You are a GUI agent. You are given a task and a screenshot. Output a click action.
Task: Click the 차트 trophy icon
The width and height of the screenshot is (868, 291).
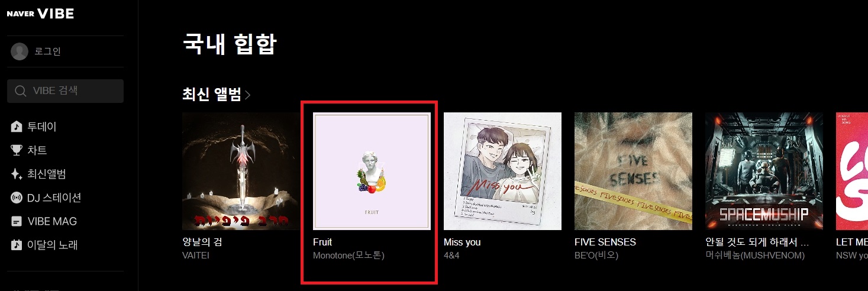(17, 150)
